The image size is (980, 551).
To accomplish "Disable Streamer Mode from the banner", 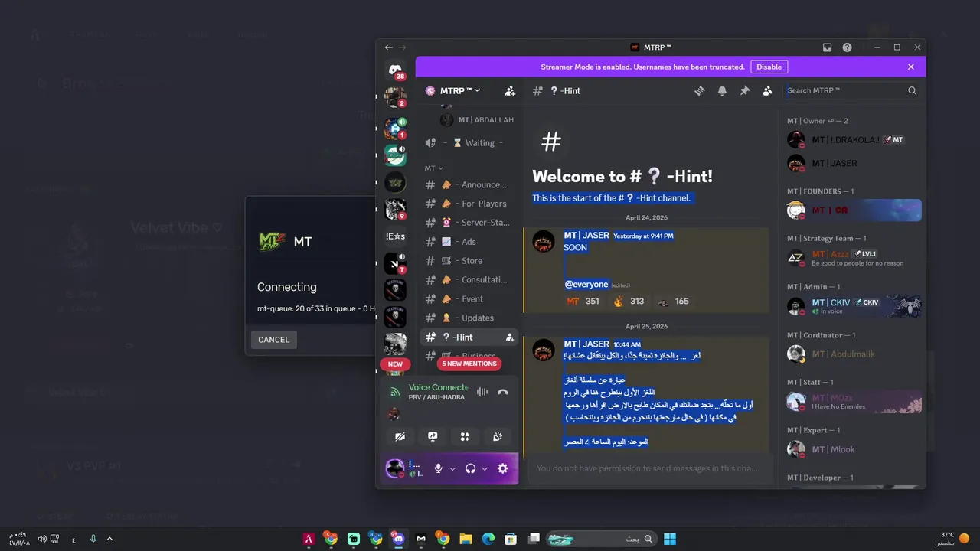I will [769, 67].
